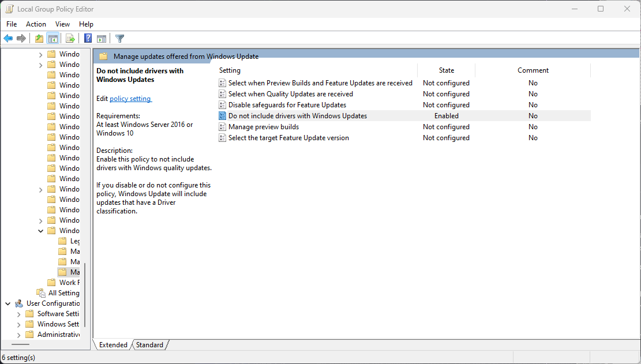Switch to the Standard tab
Viewport: 641px width, 364px height.
click(149, 345)
